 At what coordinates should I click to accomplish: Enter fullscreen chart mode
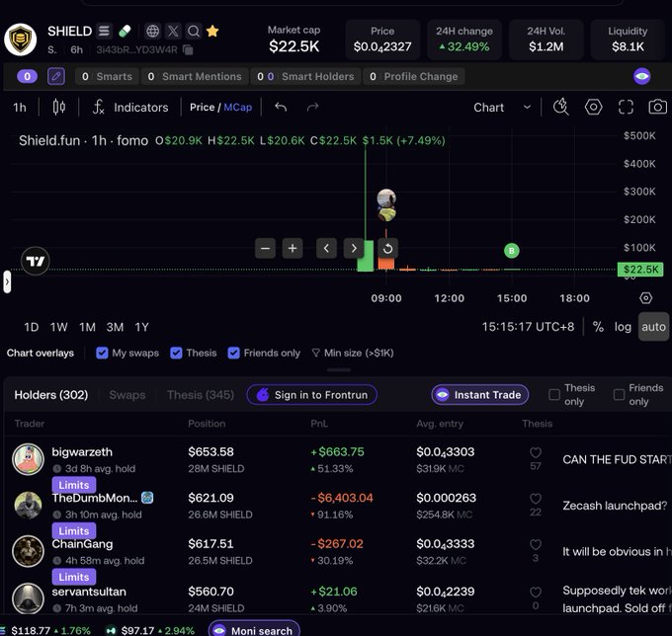[x=626, y=107]
